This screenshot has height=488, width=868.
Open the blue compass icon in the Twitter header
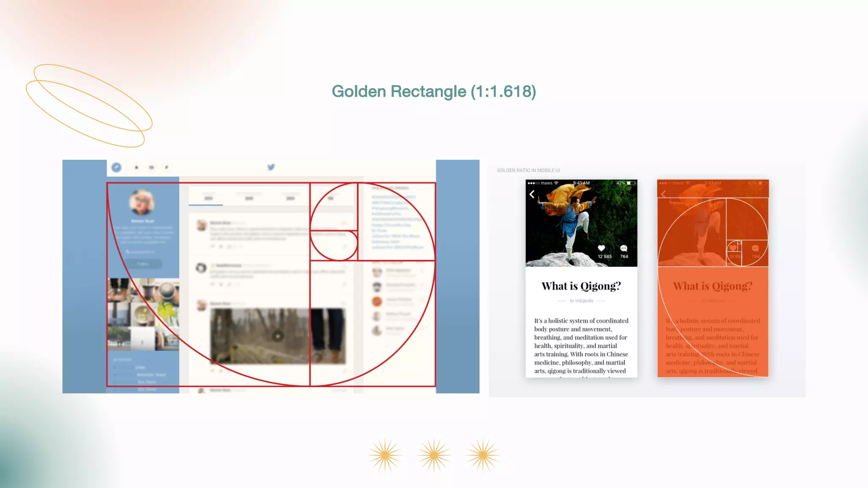(x=117, y=167)
